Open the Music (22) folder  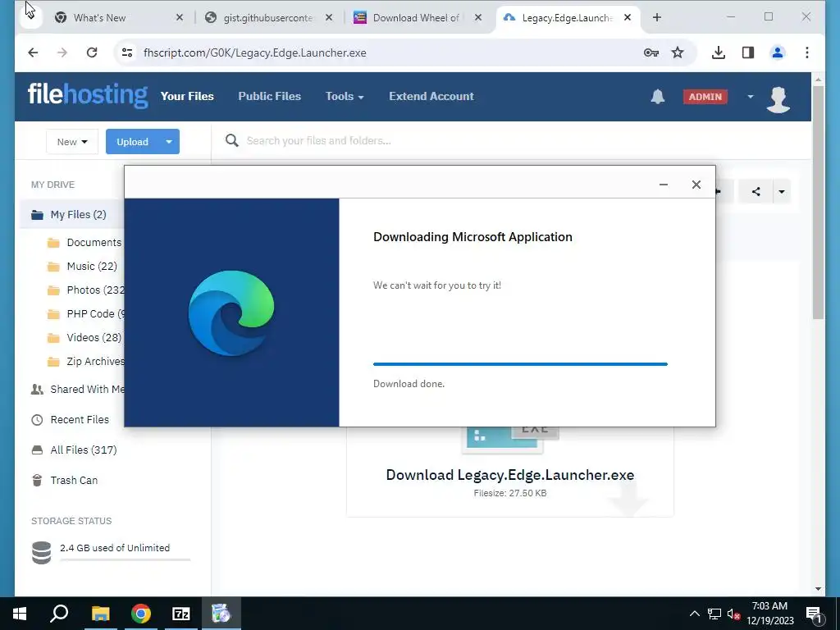(x=83, y=267)
